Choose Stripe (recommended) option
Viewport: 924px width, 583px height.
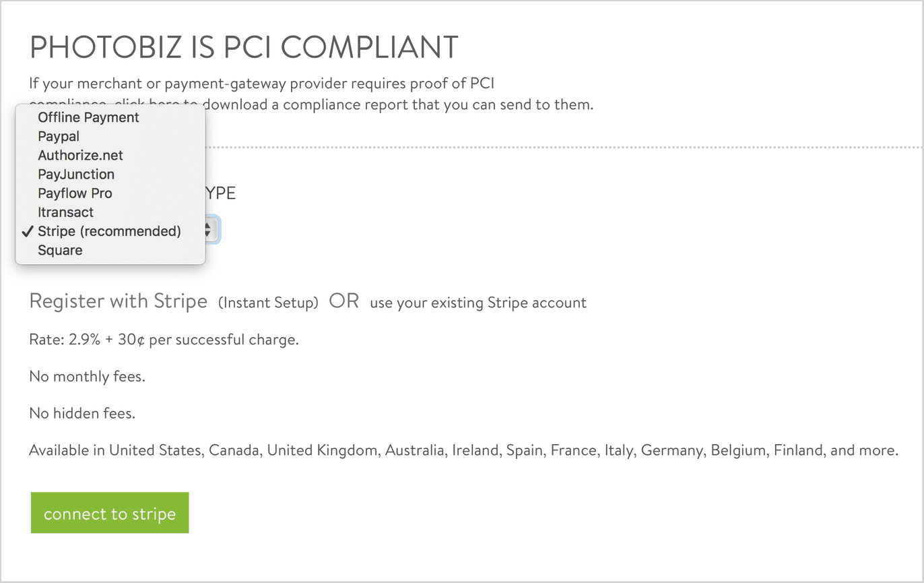click(109, 231)
